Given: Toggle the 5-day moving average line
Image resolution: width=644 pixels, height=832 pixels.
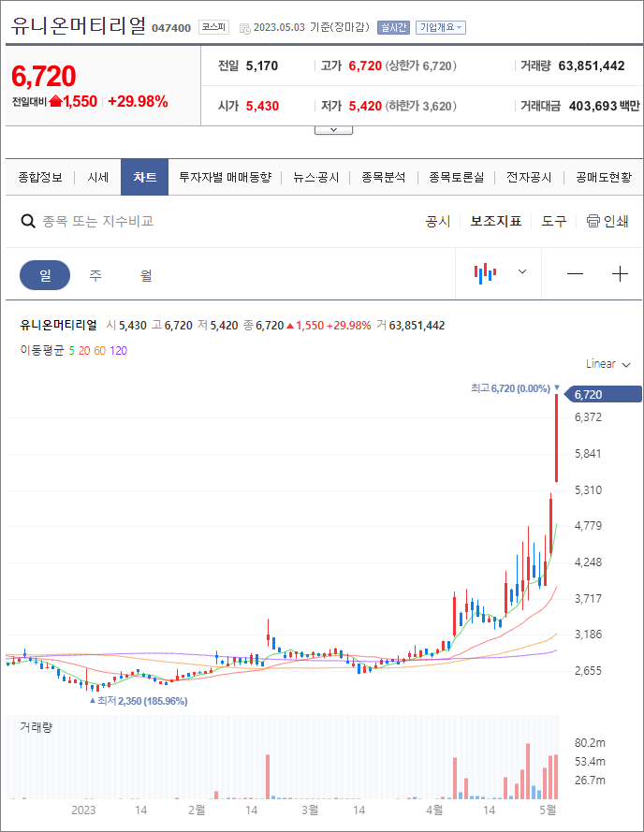Looking at the screenshot, I should point(72,351).
